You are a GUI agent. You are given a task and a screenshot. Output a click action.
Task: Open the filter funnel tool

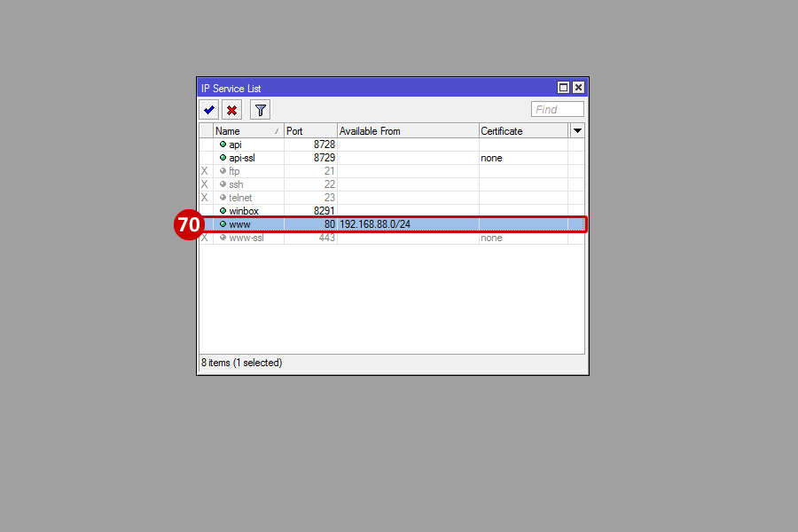[x=260, y=110]
